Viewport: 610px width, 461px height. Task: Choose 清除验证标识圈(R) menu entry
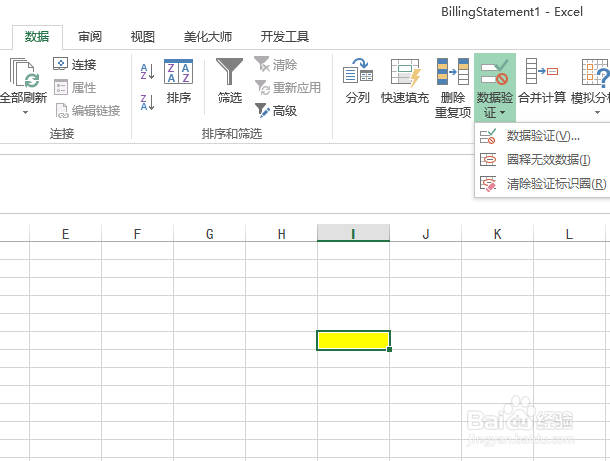click(542, 184)
